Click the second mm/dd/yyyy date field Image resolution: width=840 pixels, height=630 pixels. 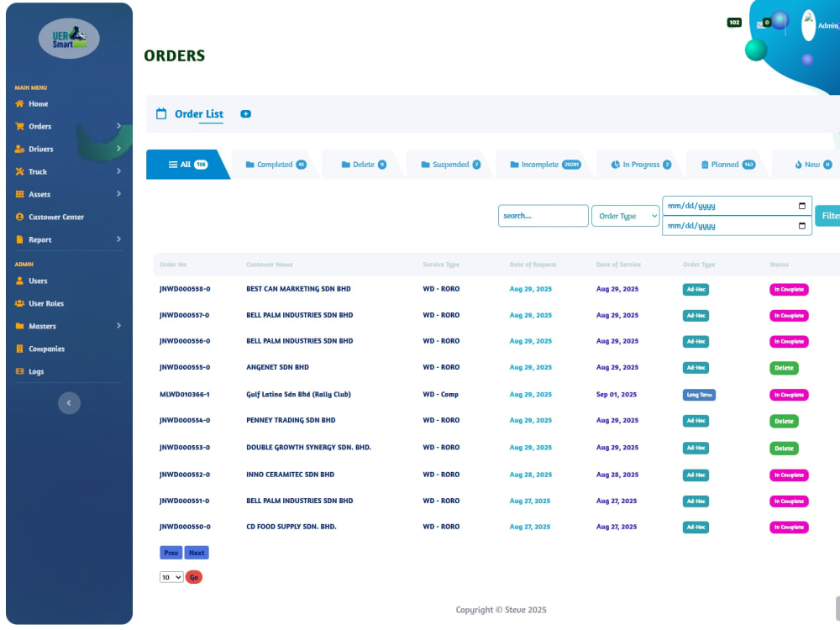[737, 225]
